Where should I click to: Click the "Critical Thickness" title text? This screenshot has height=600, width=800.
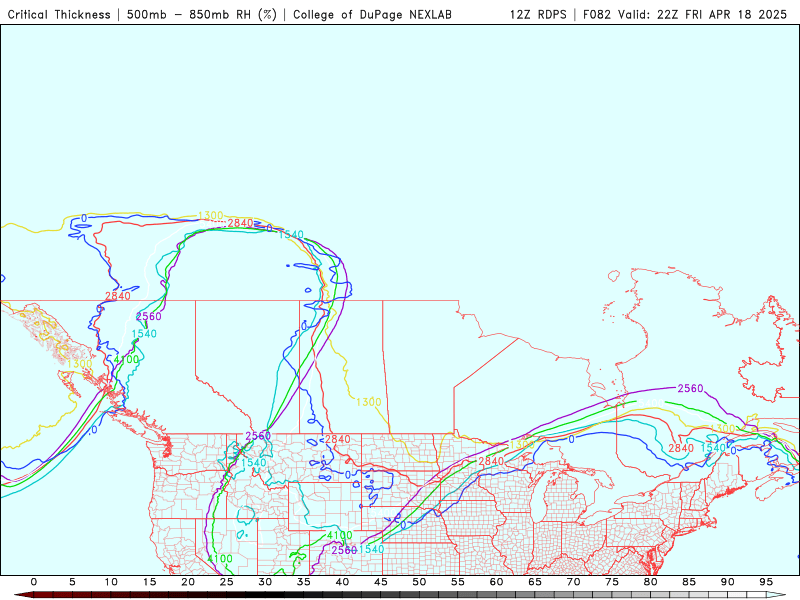tap(59, 15)
